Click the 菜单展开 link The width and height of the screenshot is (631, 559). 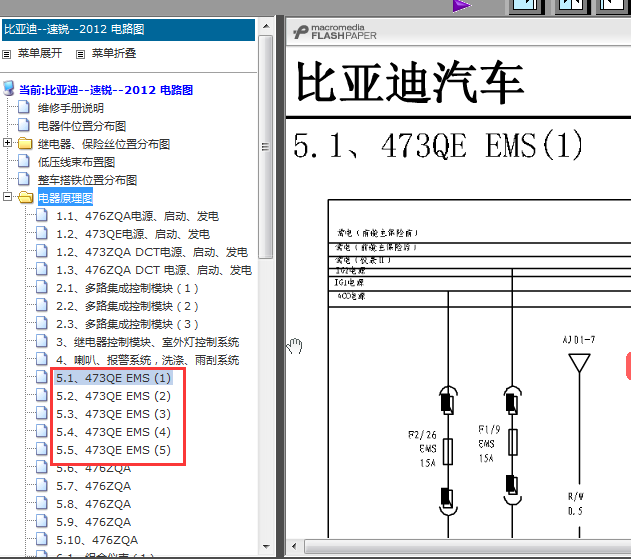[x=40, y=53]
